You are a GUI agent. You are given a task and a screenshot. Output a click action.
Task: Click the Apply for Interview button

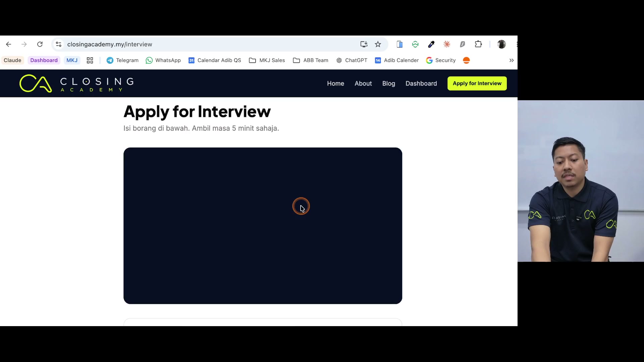click(x=477, y=83)
